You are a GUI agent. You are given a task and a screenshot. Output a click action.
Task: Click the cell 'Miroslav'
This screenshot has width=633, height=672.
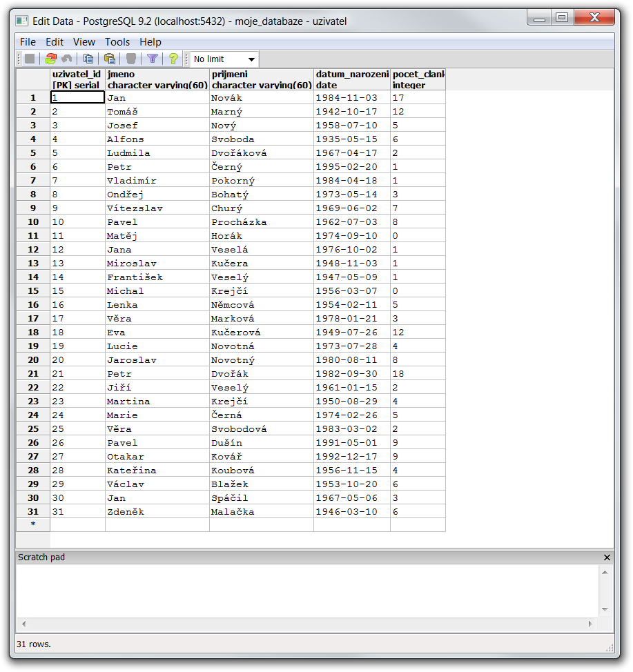[157, 263]
